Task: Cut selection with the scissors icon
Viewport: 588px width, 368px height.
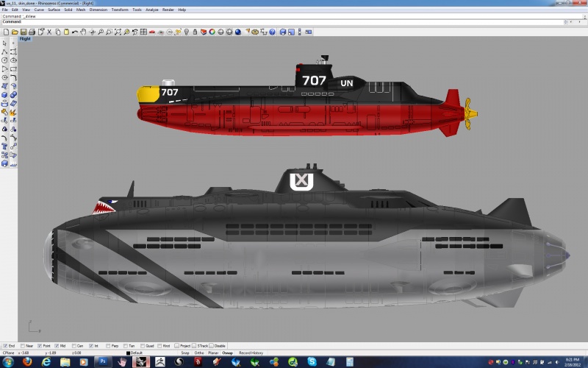Action: pos(49,32)
